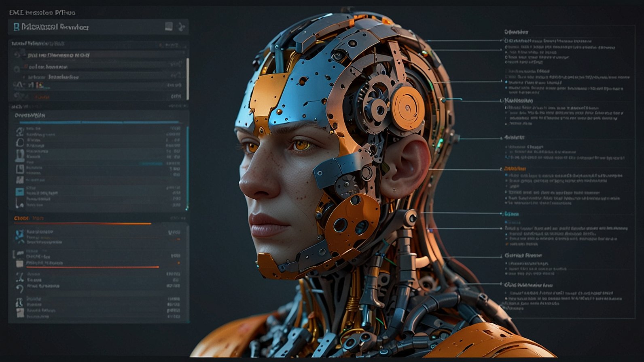The height and width of the screenshot is (362, 644).
Task: Toggle the small red marker beside the second top-list row
Action: [26, 66]
